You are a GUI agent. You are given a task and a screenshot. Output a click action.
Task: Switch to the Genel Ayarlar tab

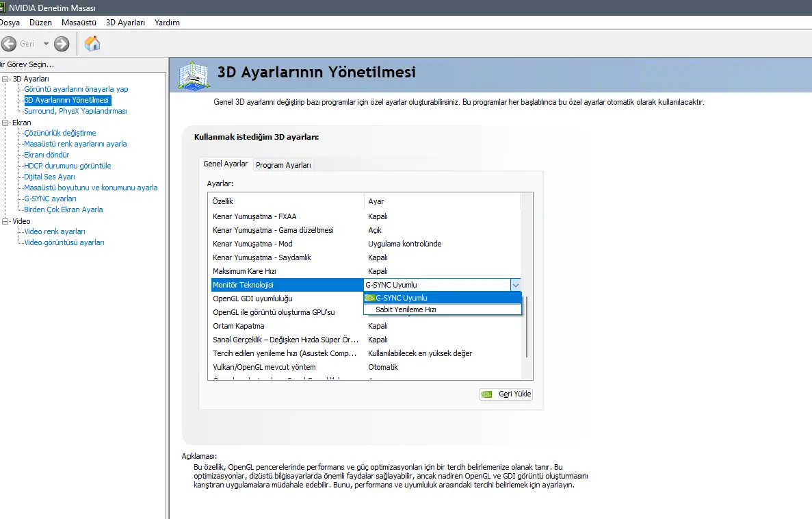[x=225, y=164]
